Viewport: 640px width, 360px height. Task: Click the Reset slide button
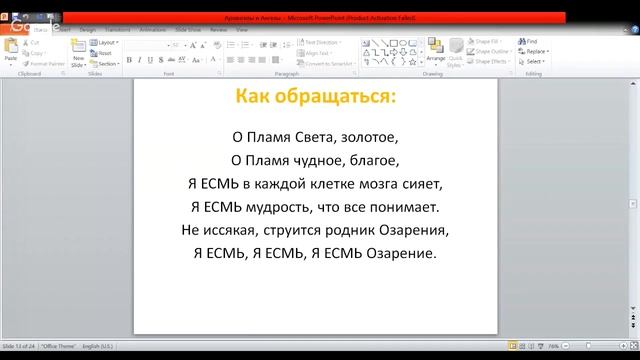point(101,53)
